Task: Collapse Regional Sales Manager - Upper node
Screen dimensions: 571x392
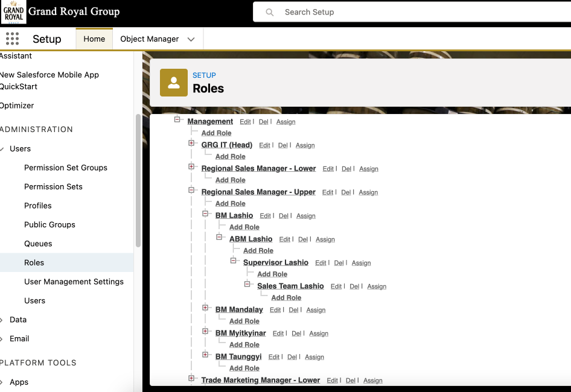Action: (x=191, y=190)
